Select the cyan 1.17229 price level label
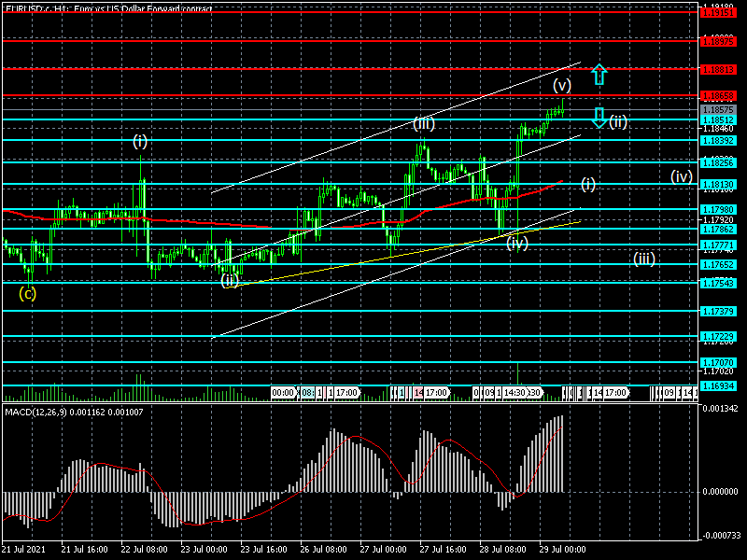Image resolution: width=747 pixels, height=560 pixels. (x=718, y=337)
